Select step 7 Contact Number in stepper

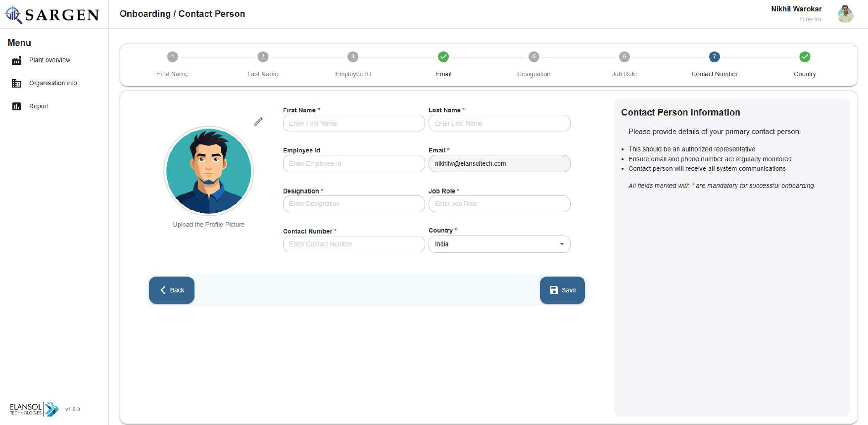point(714,57)
